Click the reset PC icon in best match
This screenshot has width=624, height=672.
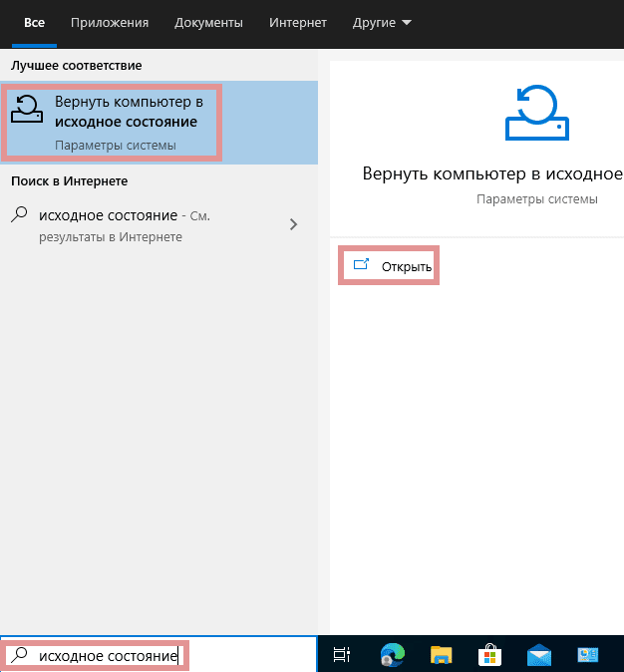coord(27,109)
